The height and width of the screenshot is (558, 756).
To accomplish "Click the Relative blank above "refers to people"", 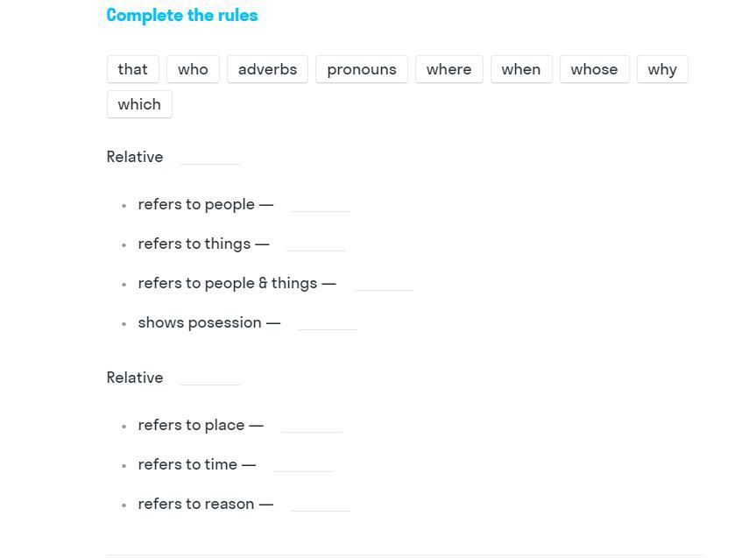I will 210,157.
